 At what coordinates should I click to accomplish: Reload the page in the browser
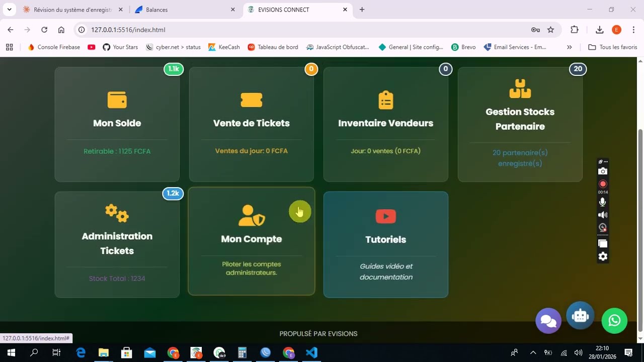click(44, 30)
